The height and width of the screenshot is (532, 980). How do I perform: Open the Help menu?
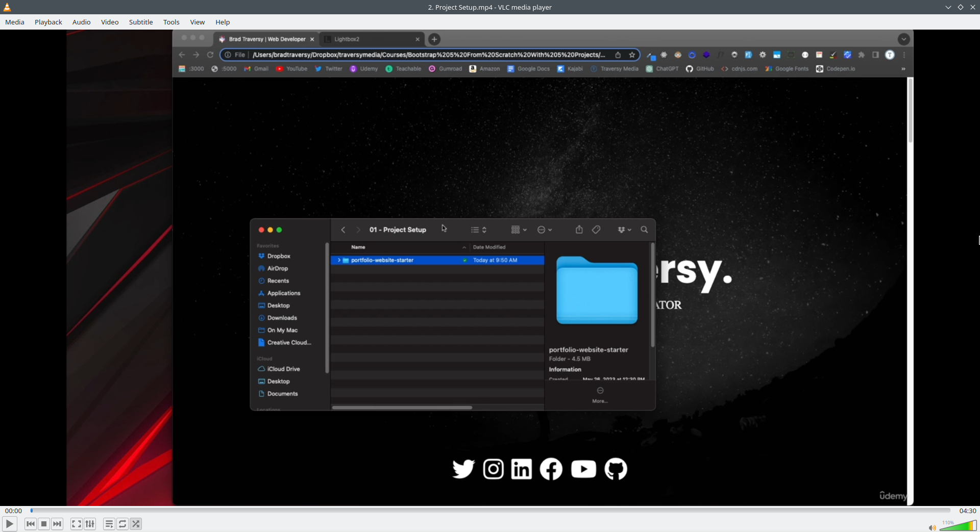pyautogui.click(x=223, y=22)
